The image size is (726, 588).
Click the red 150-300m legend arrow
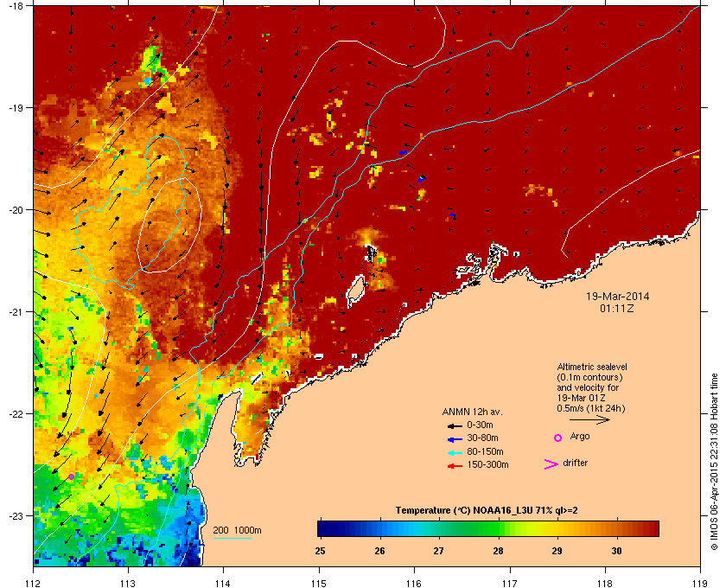point(455,465)
